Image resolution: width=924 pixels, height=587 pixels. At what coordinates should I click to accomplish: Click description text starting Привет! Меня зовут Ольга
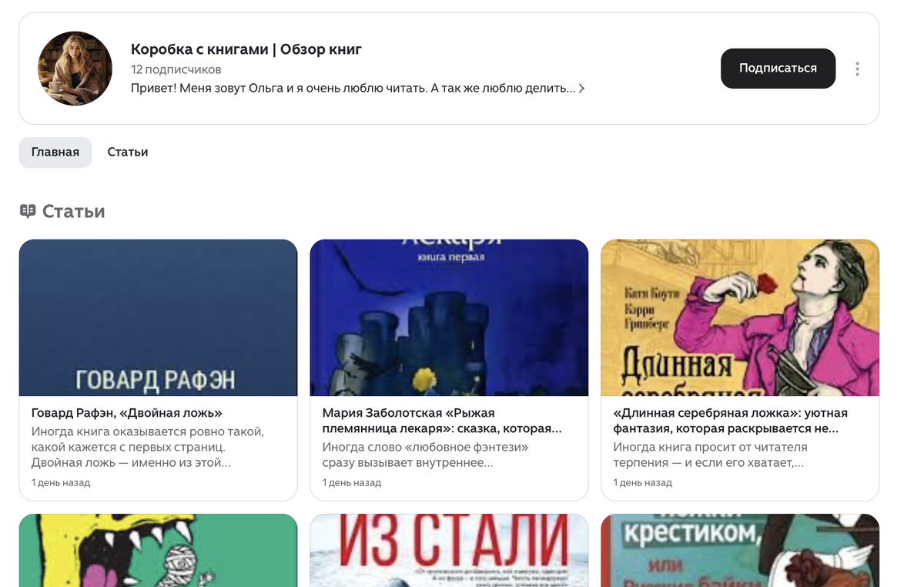pos(353,89)
